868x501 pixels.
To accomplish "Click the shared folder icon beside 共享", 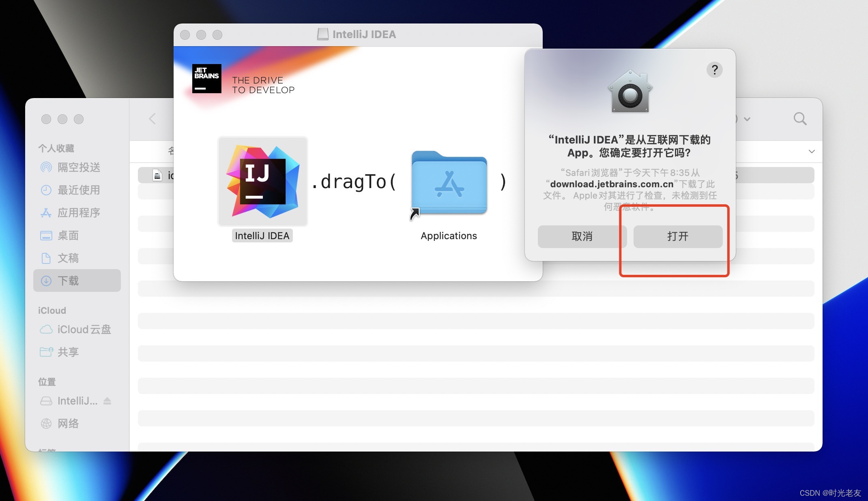I will 46,352.
